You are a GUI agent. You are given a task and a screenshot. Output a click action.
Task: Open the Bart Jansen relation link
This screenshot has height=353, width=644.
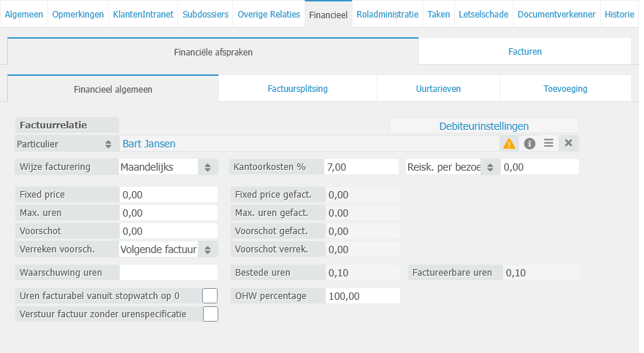(x=149, y=144)
